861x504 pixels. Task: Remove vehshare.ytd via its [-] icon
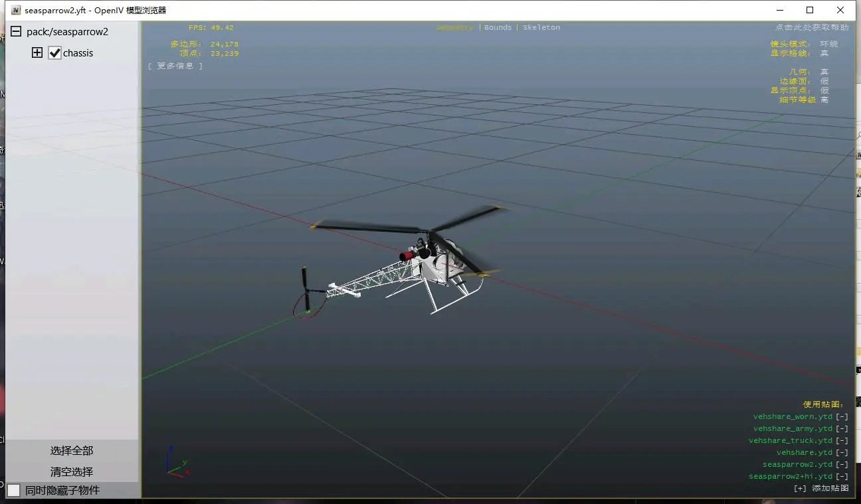pyautogui.click(x=842, y=453)
